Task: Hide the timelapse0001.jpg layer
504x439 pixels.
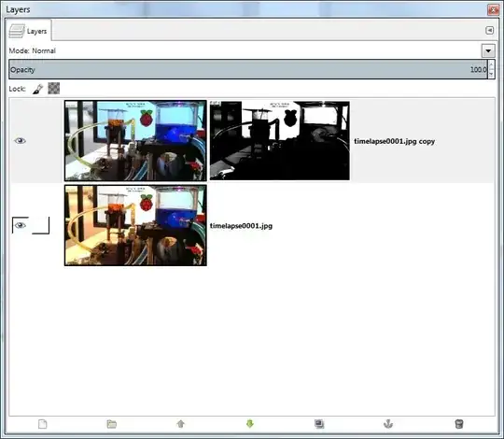Action: [20, 225]
